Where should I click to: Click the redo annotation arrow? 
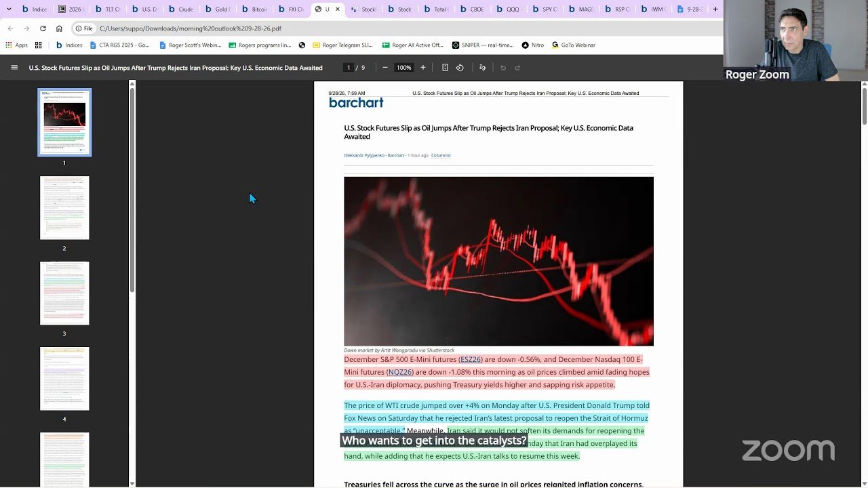click(x=517, y=68)
